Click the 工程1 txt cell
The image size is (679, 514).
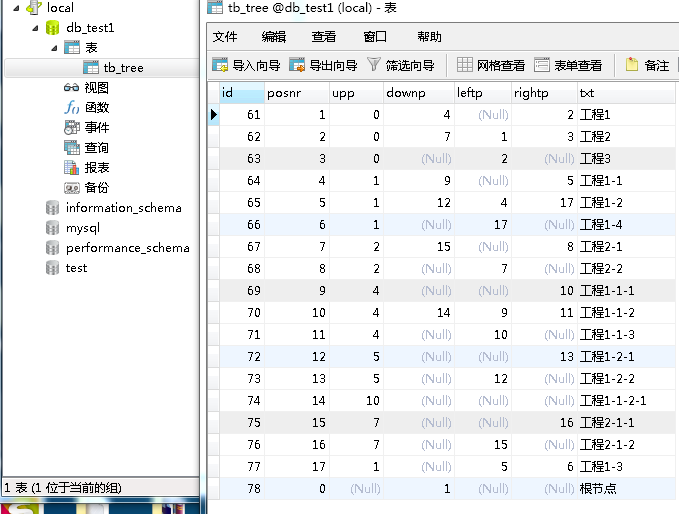[626, 115]
